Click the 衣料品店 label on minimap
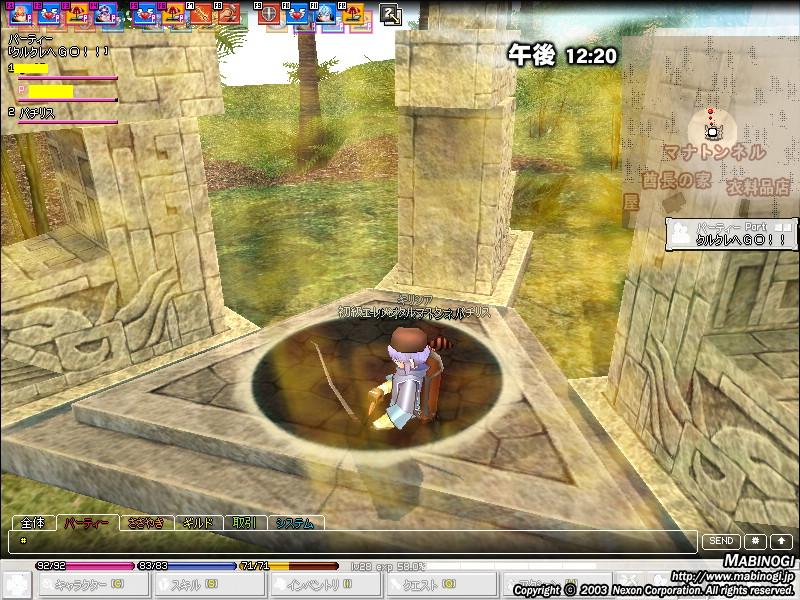This screenshot has width=800, height=600. click(x=758, y=187)
